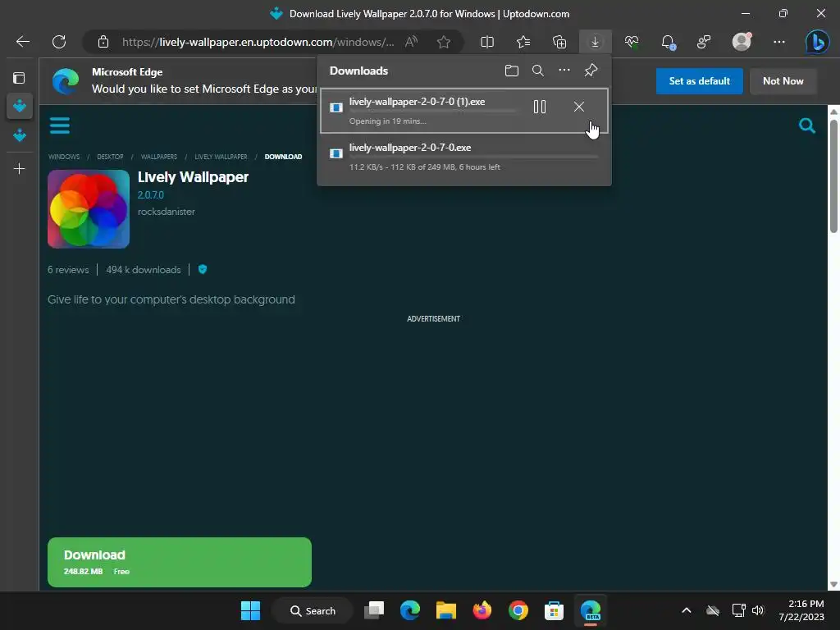Click the page vertical scrollbar thumb

833,176
